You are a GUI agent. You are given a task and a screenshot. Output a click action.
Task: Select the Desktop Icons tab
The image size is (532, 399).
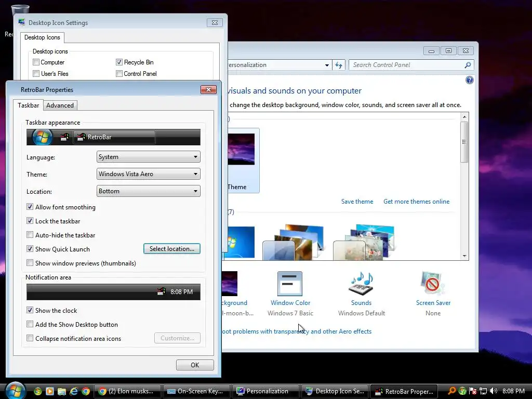(x=42, y=37)
